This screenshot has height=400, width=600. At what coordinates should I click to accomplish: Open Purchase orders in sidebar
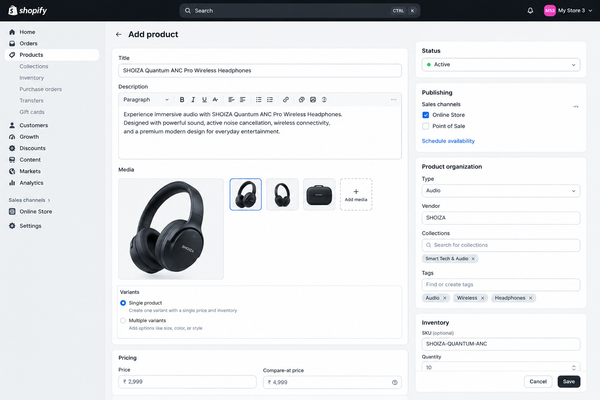pos(41,89)
